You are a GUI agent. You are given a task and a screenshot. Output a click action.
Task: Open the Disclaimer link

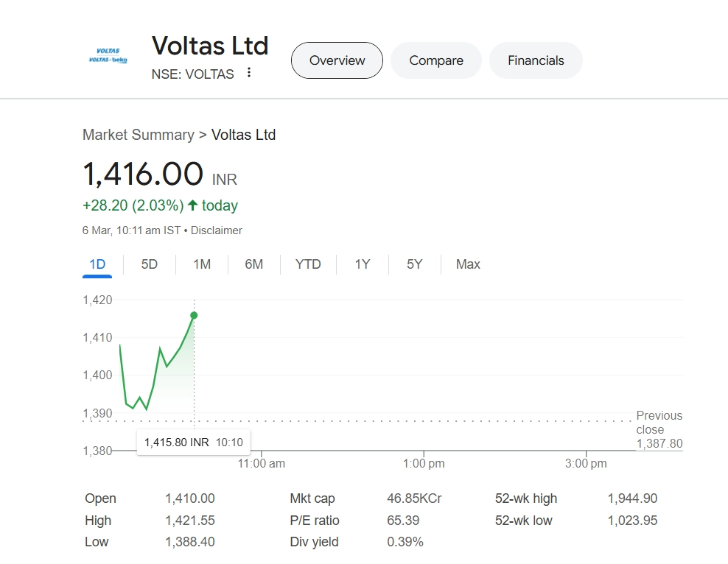pyautogui.click(x=217, y=230)
